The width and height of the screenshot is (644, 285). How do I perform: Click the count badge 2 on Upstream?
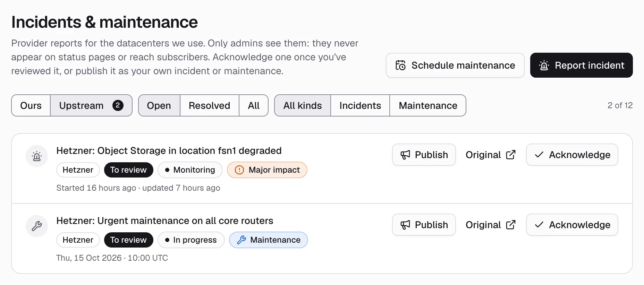pos(118,105)
